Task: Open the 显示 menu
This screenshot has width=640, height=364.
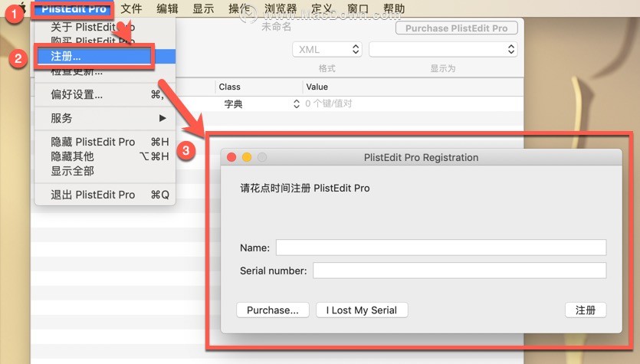Action: pos(203,8)
